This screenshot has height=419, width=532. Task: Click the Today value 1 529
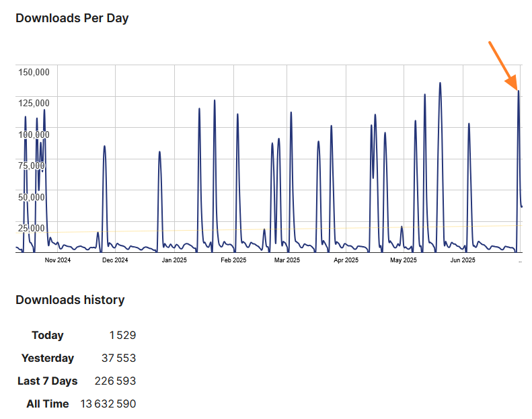coord(122,335)
